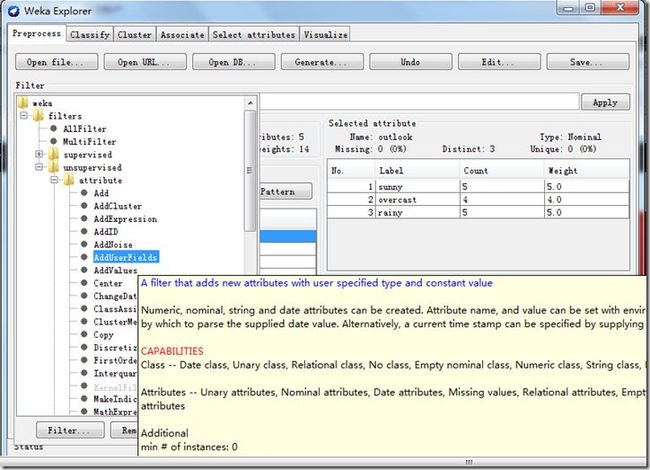Viewport: 650px width, 470px height.
Task: Click the highlighted blue attribute row
Action: pos(288,236)
